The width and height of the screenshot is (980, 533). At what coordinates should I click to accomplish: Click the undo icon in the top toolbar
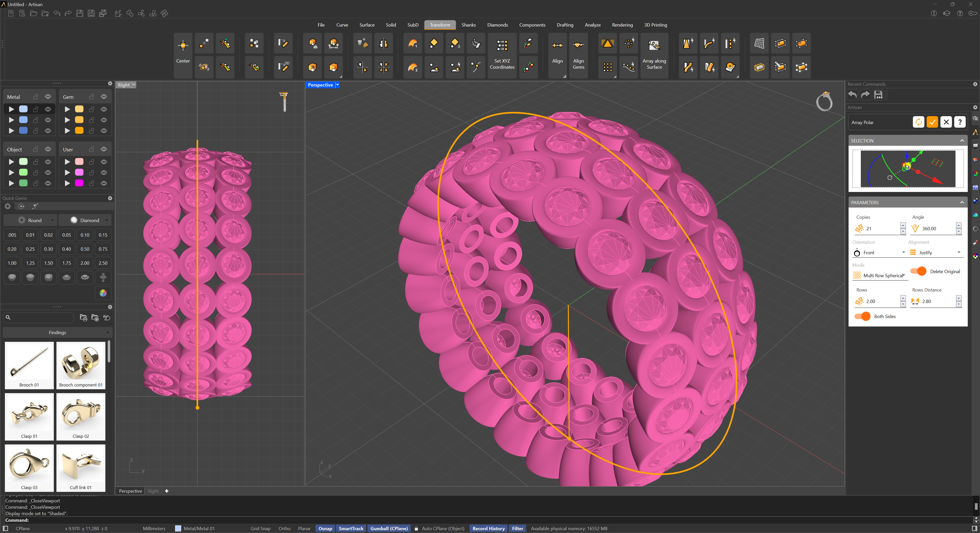click(x=57, y=13)
